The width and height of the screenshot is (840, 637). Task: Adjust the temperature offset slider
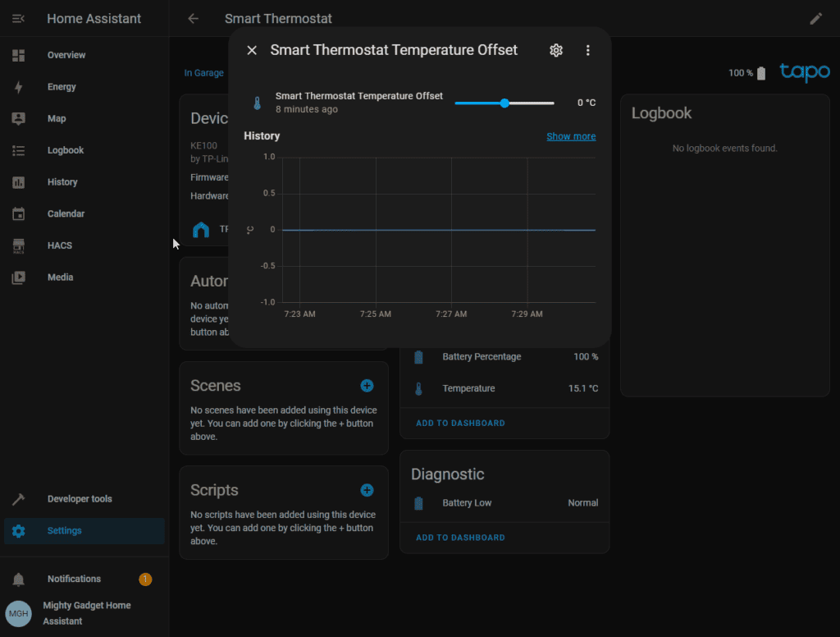504,103
